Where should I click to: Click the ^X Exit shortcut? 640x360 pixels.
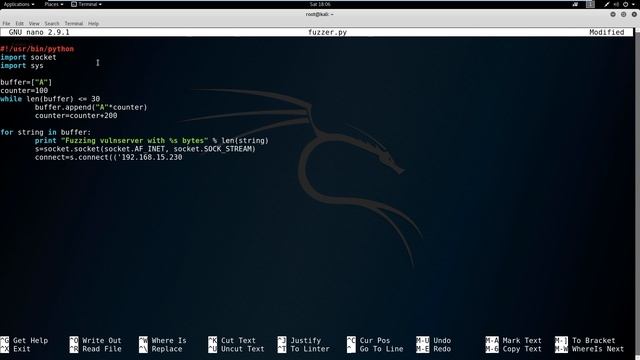(15, 349)
